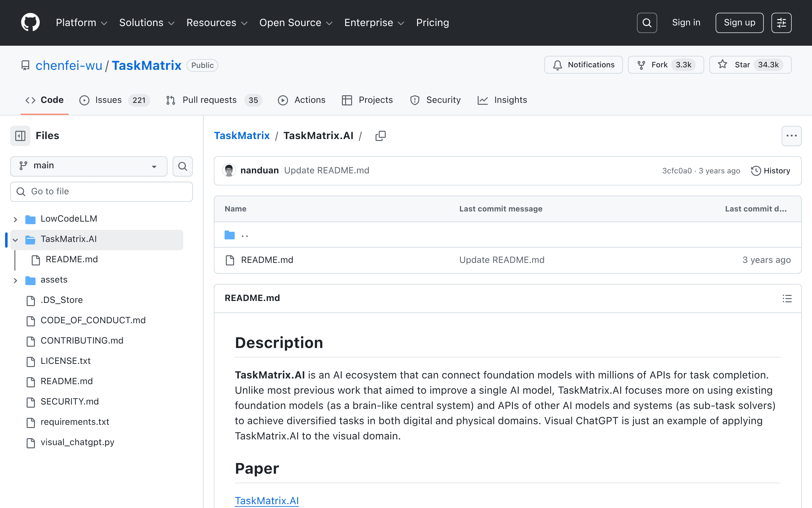The image size is (812, 508).
Task: Go to the parent directory folder row
Action: click(x=507, y=235)
